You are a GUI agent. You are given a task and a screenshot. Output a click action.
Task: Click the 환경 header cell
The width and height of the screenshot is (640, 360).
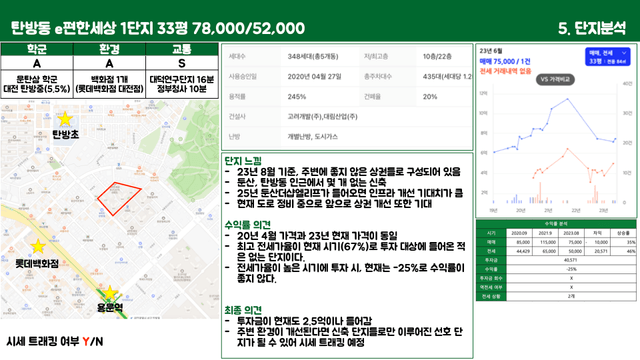click(x=109, y=49)
